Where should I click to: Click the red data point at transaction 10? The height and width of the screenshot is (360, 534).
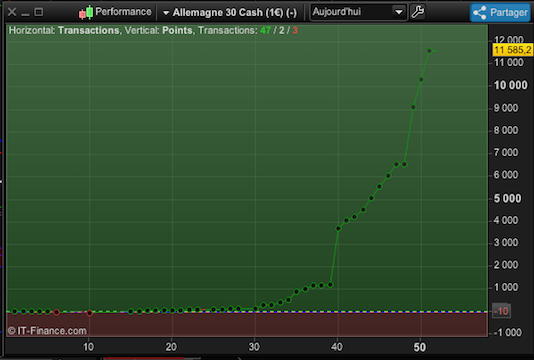click(89, 313)
